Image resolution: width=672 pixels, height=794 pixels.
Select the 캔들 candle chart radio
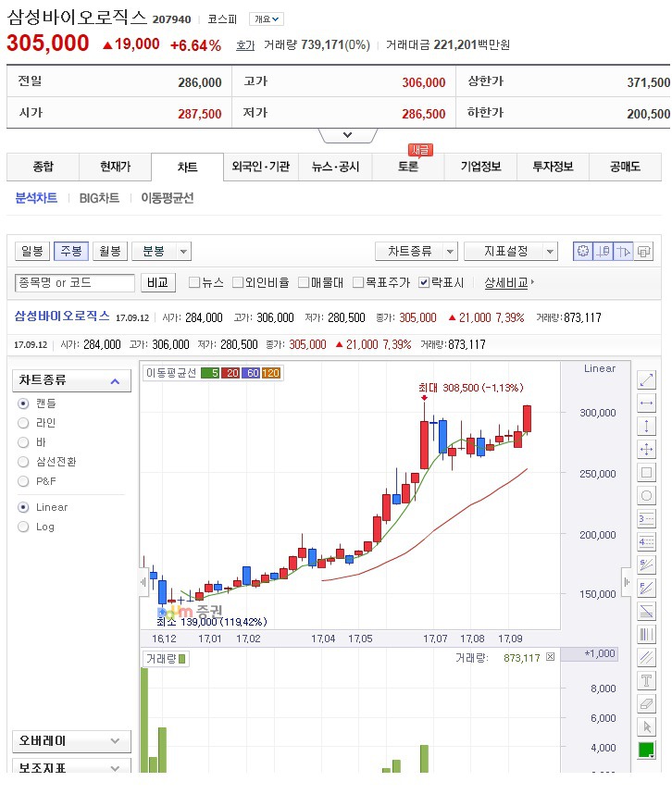click(x=23, y=403)
